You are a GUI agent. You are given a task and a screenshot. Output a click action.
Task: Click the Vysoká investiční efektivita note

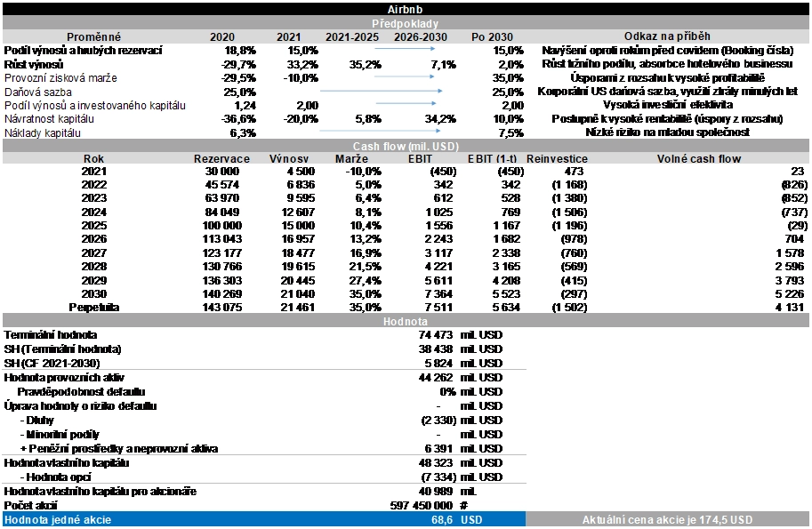click(668, 105)
